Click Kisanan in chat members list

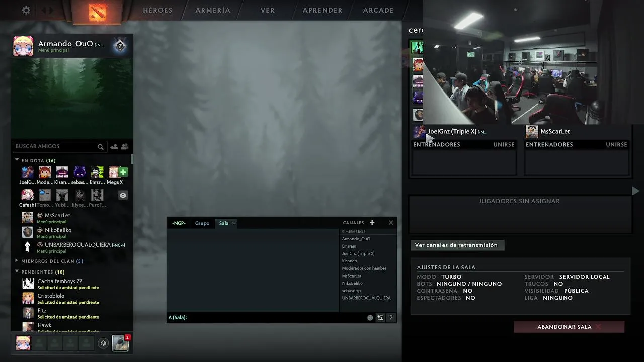(350, 261)
